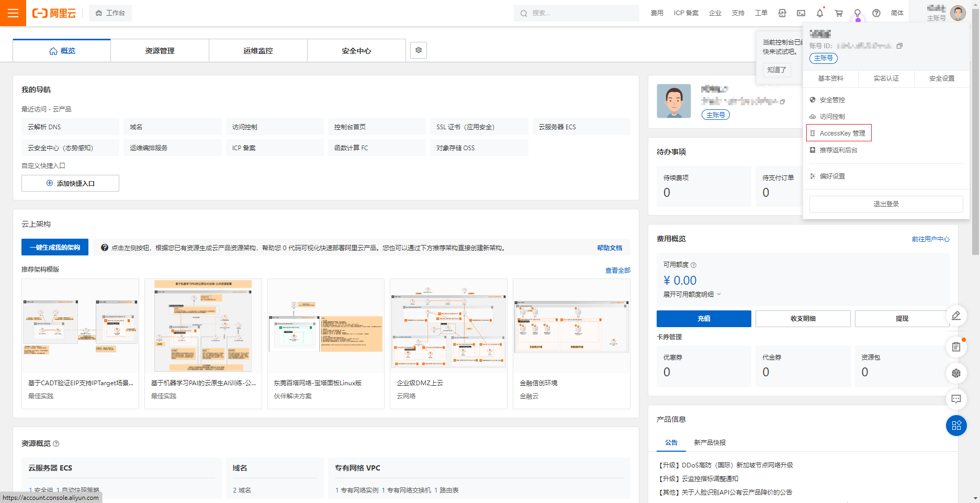Click the profile card avatar image
This screenshot has width=980, height=503.
coord(674,101)
